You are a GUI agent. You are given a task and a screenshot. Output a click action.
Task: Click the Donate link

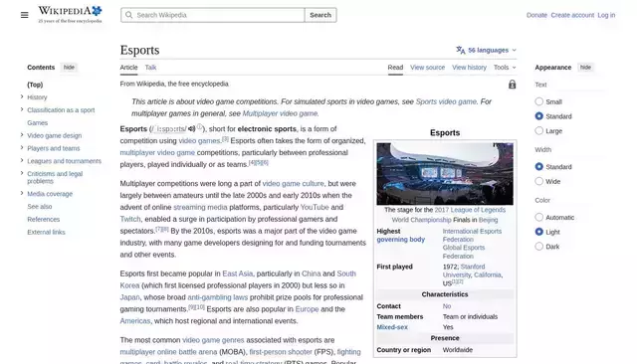coord(536,15)
